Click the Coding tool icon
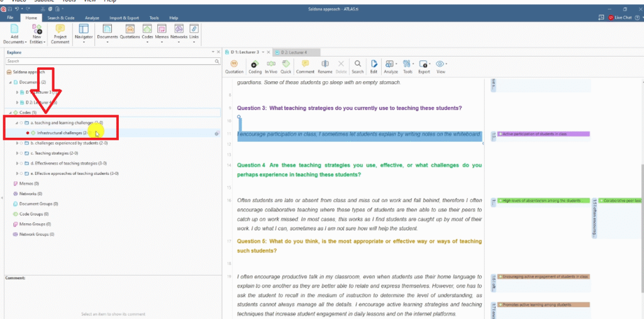Image resolution: width=644 pixels, height=319 pixels. point(255,66)
